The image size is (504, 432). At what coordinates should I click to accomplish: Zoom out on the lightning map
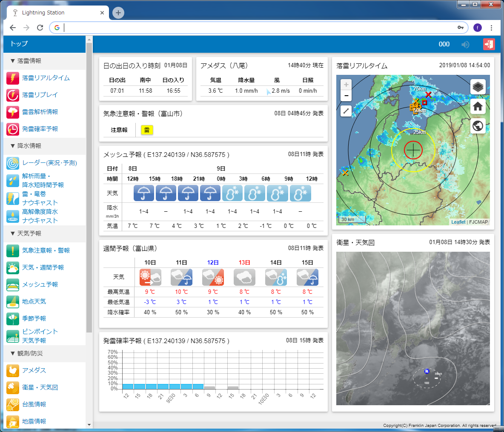pos(346,96)
